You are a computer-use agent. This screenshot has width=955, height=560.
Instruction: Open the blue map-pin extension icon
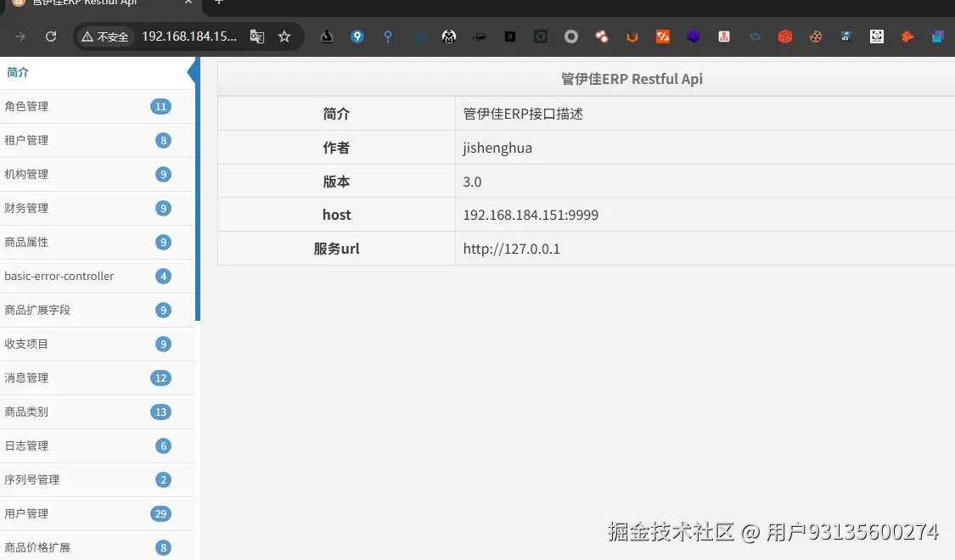[x=357, y=36]
